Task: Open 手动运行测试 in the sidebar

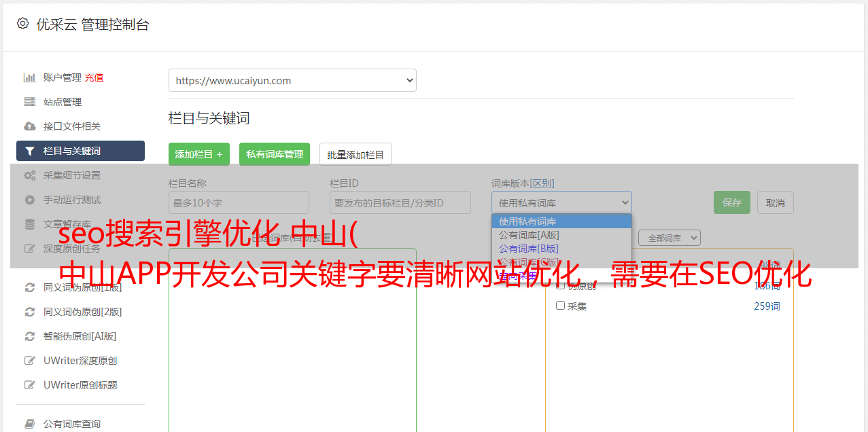Action: click(72, 200)
